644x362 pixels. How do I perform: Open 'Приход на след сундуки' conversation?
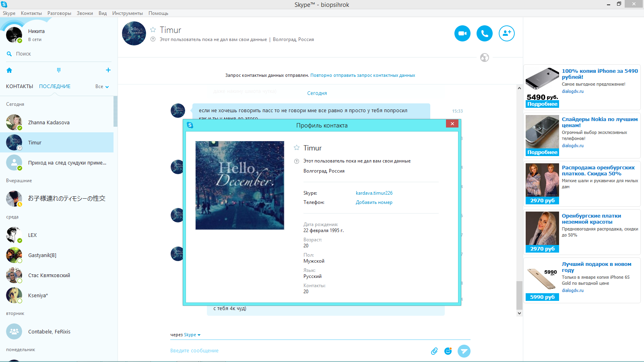tap(57, 162)
